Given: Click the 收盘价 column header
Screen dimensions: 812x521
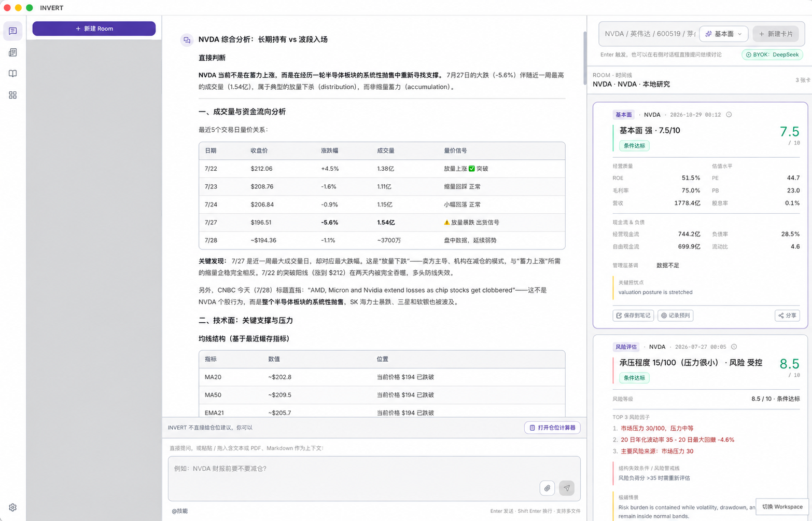Looking at the screenshot, I should (259, 150).
